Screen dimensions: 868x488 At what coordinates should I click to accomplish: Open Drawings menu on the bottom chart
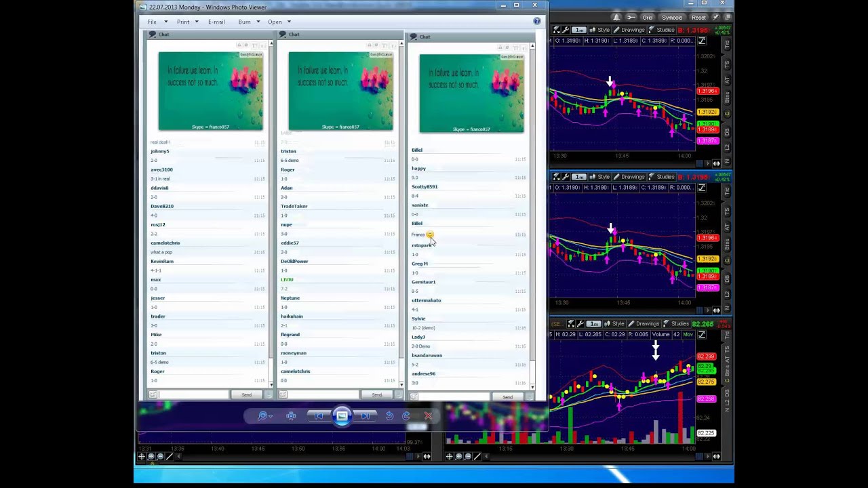click(x=644, y=324)
